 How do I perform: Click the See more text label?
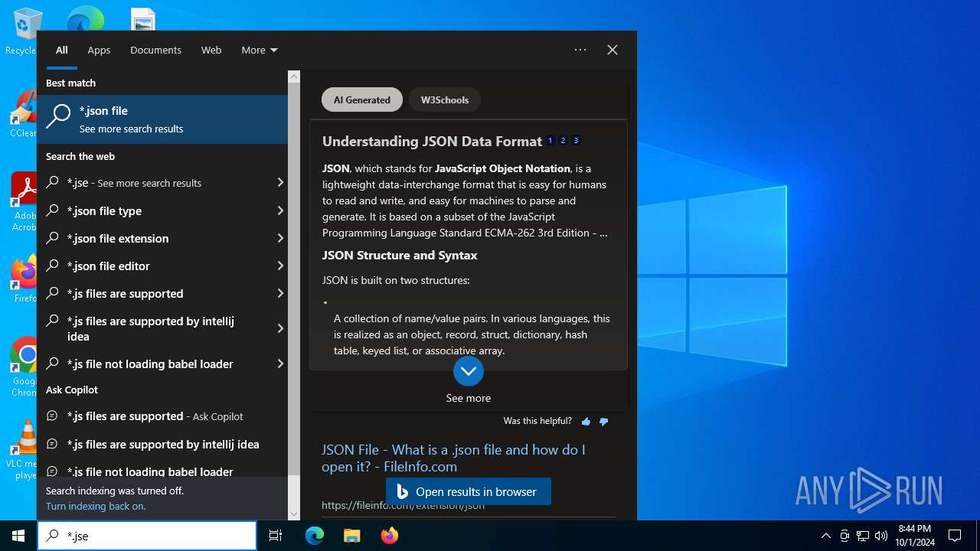pyautogui.click(x=469, y=398)
